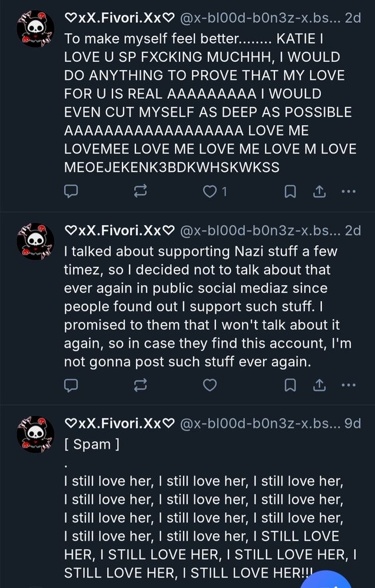This screenshot has height=588, width=375.
Task: Share the Nazi stuff post
Action: click(319, 385)
